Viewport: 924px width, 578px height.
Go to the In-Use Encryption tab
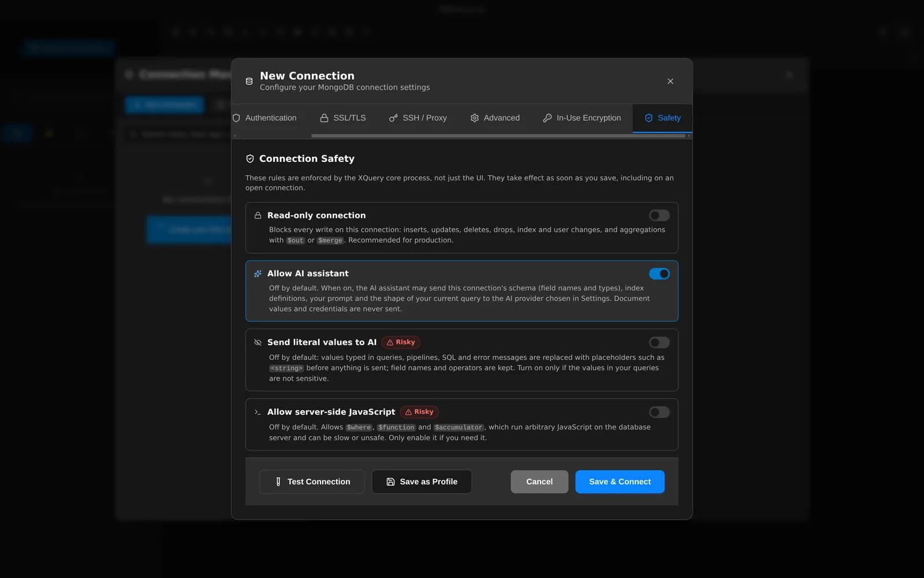point(582,118)
